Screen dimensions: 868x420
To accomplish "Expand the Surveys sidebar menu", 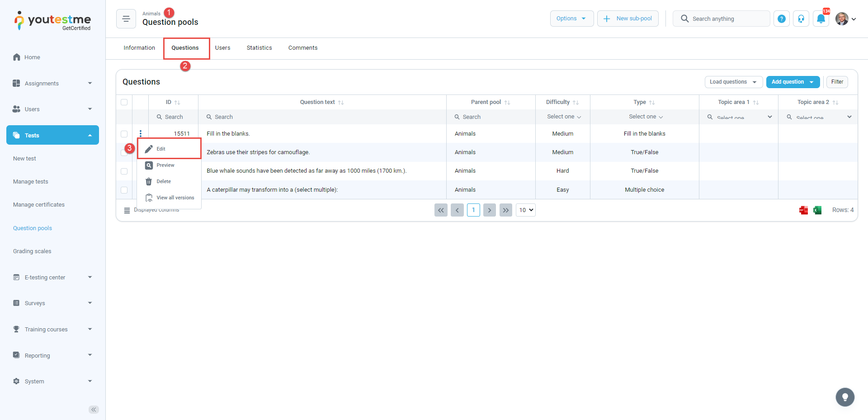I will 52,303.
